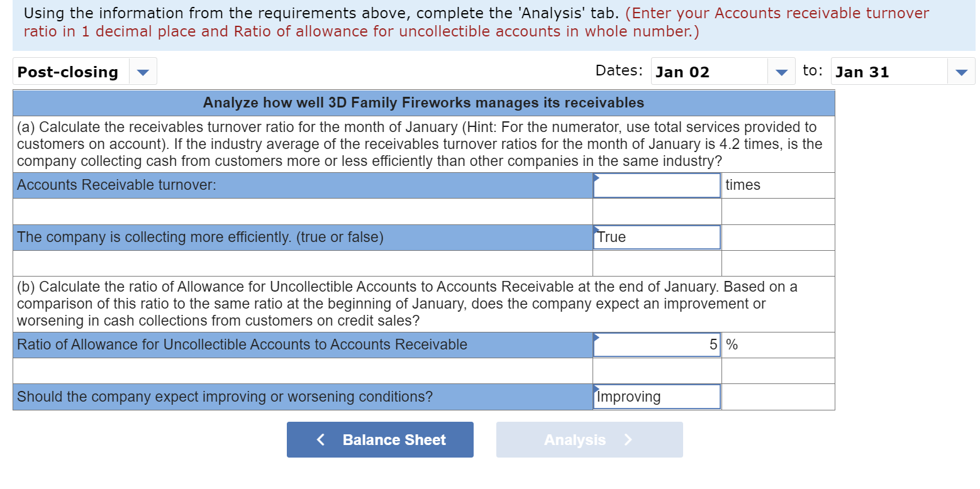Screen dimensions: 980x489
Task: Select the table header about 3D Family Fireworks
Action: (424, 102)
